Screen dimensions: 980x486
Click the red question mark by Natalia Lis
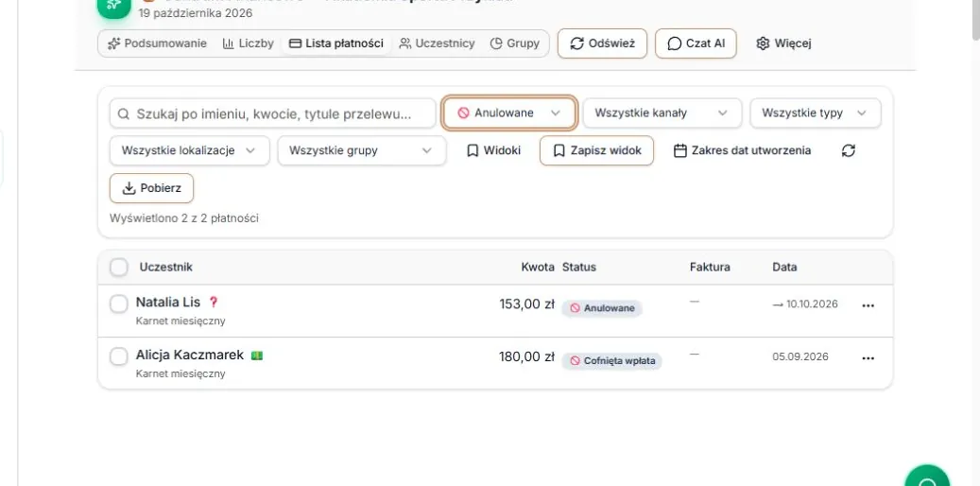(x=214, y=303)
